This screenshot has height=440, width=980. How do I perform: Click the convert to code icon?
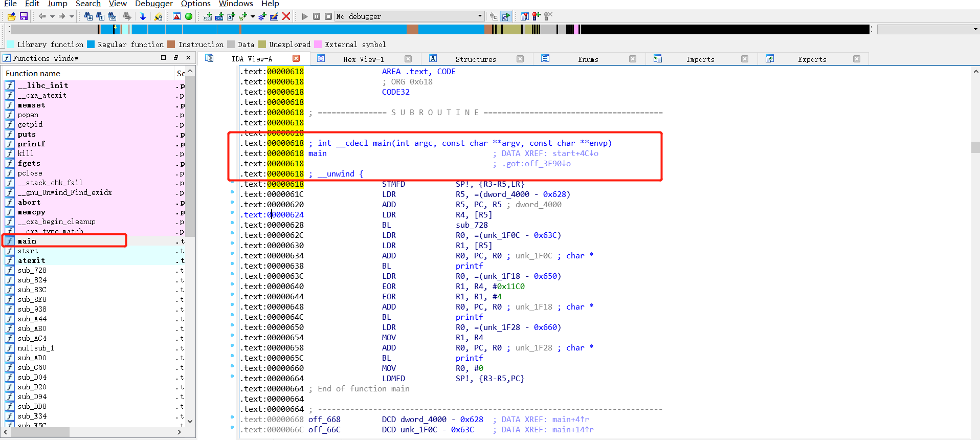pos(208,16)
